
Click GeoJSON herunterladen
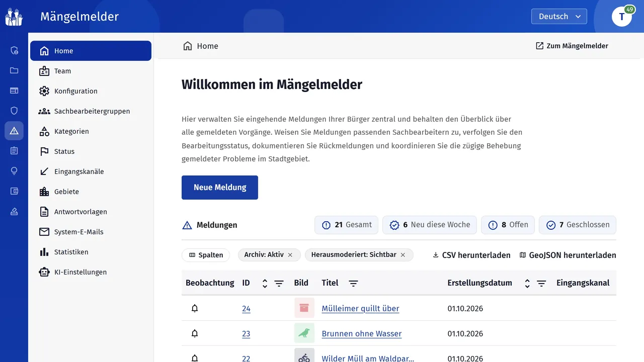568,255
